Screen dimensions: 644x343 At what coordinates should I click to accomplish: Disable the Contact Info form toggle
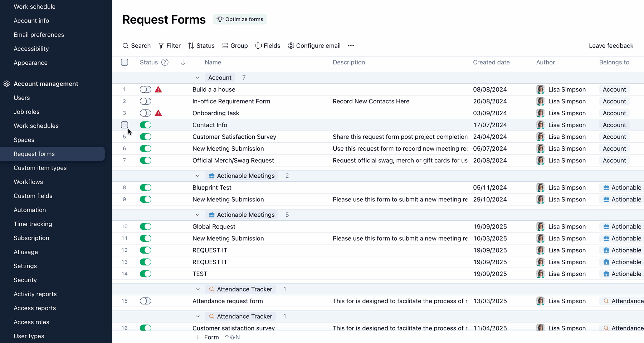tap(145, 125)
